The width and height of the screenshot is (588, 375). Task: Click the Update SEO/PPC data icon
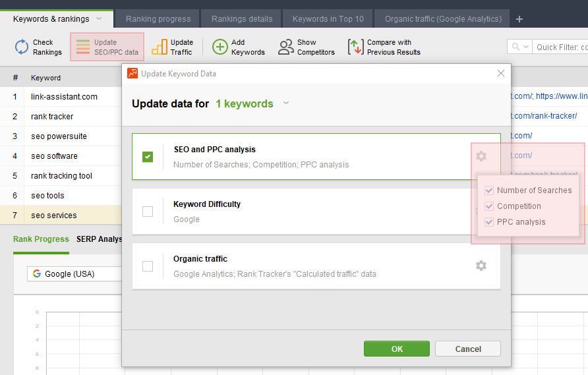coord(83,47)
